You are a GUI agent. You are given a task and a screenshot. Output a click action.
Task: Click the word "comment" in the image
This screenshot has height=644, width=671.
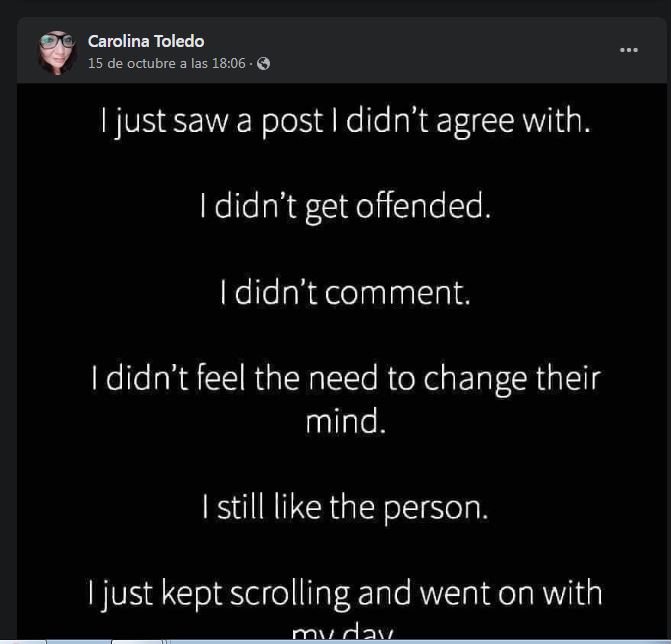coord(397,294)
